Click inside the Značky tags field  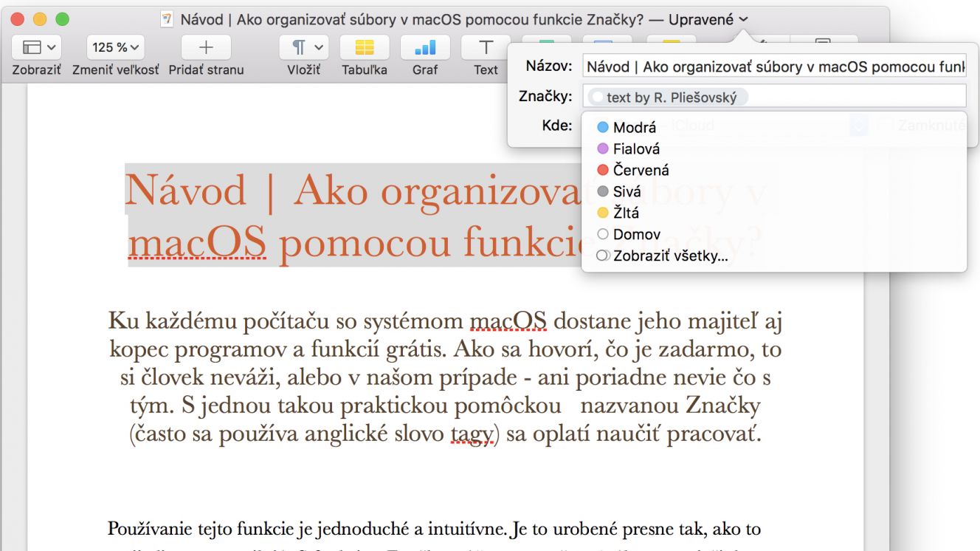tap(773, 97)
